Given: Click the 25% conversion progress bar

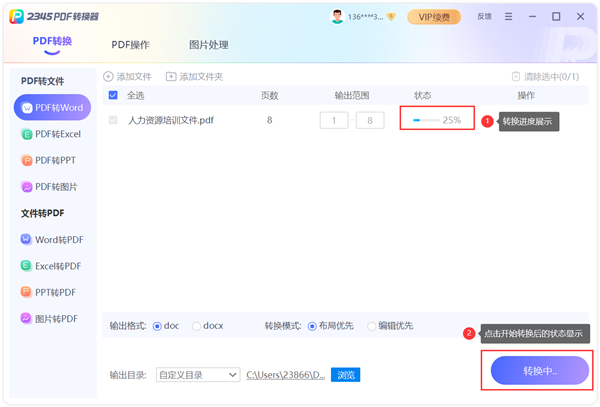Looking at the screenshot, I should pyautogui.click(x=426, y=120).
